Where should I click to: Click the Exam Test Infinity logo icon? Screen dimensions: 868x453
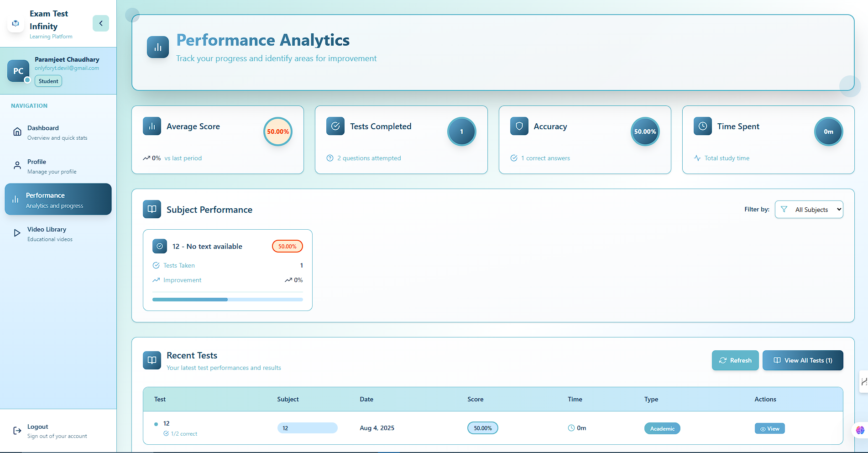pyautogui.click(x=16, y=23)
